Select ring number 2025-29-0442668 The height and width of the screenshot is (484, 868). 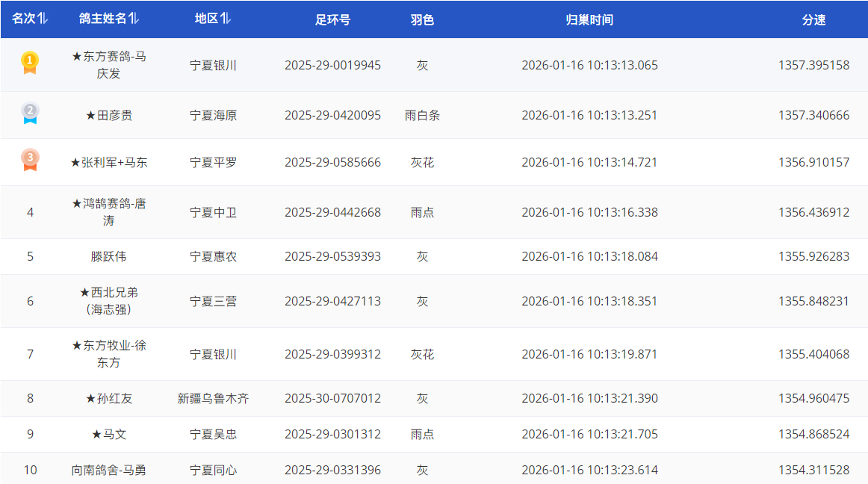pyautogui.click(x=332, y=212)
